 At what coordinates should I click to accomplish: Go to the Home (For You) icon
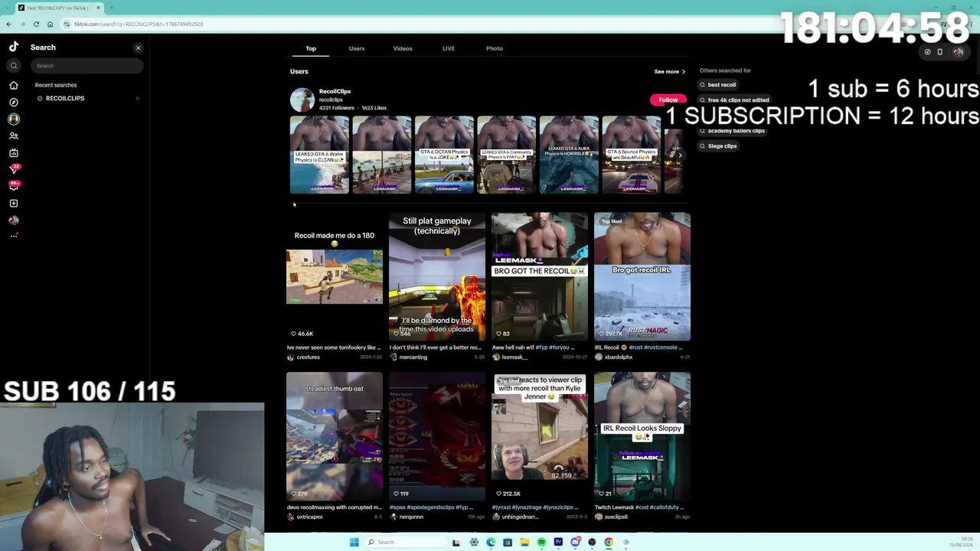(x=14, y=85)
